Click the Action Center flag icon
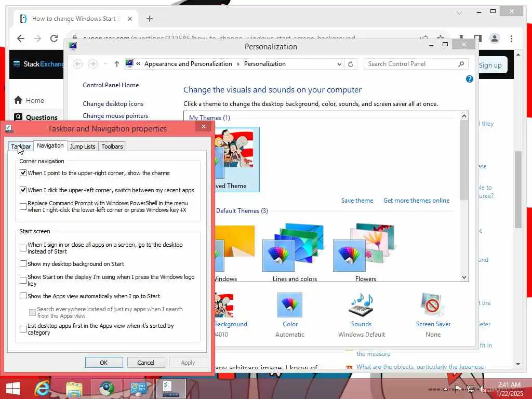Screen dimensions: 532x399 458,389
